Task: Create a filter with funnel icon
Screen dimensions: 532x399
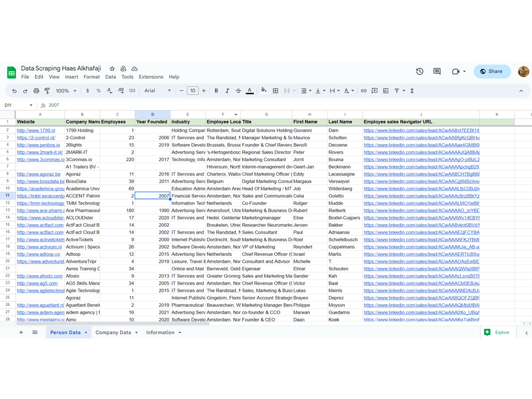Action: 397,91
